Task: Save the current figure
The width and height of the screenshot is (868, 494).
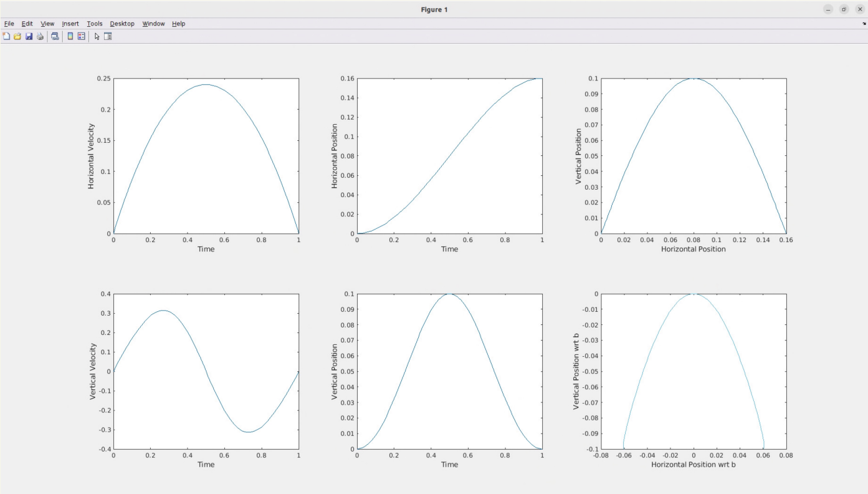Action: pos(29,36)
